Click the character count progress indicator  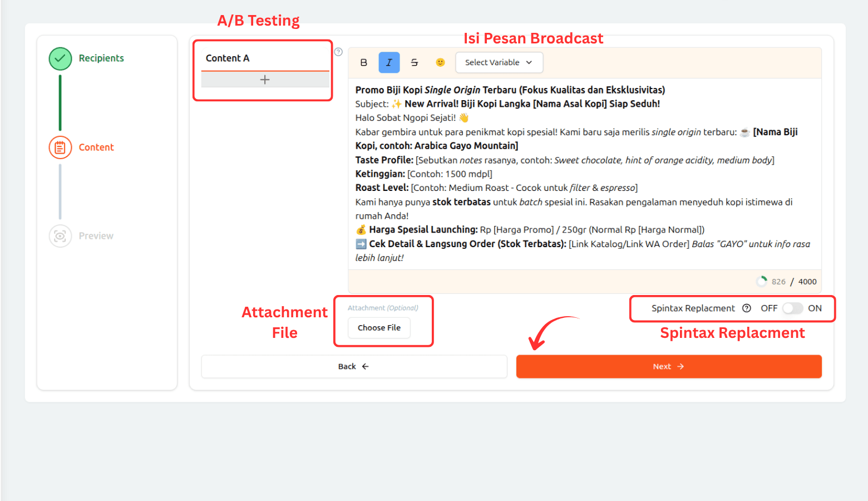(761, 282)
